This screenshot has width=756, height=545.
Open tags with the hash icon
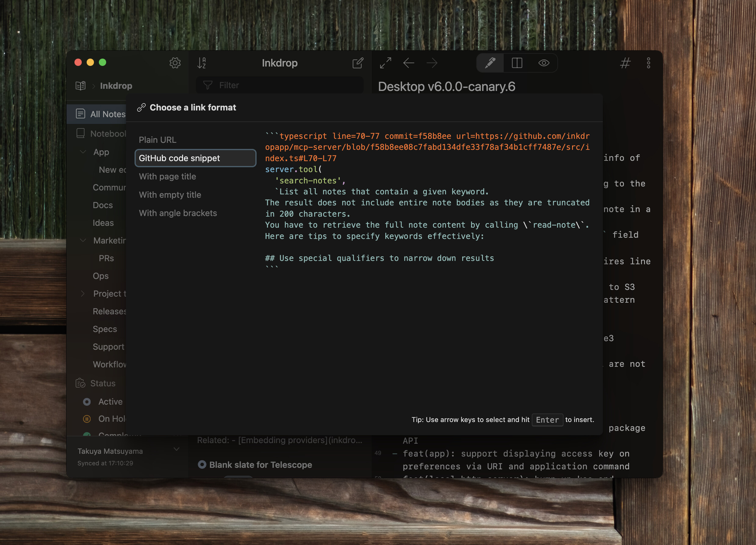(625, 63)
